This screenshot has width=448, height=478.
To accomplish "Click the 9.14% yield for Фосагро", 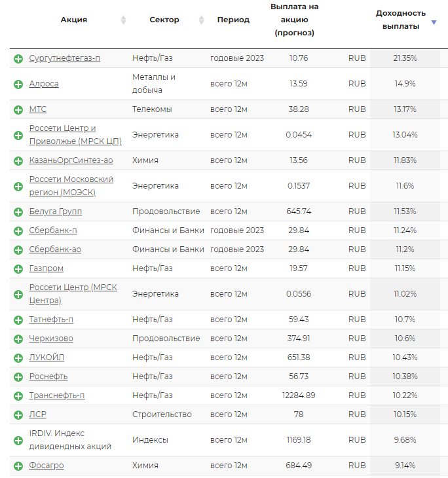I will 405,466.
